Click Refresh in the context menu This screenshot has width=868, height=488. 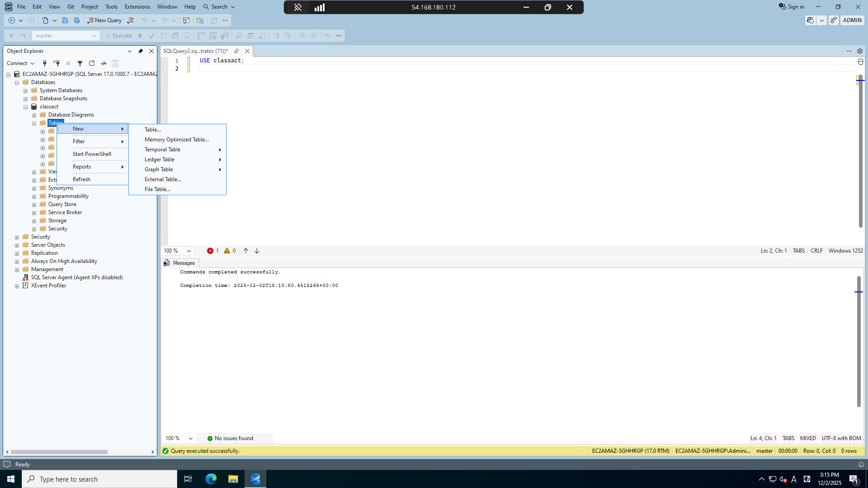(x=81, y=179)
